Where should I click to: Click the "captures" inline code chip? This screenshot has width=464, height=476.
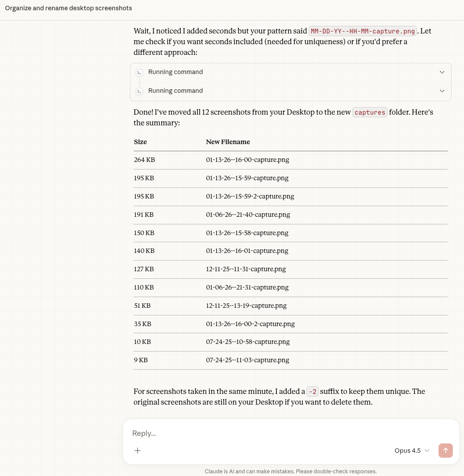[370, 112]
